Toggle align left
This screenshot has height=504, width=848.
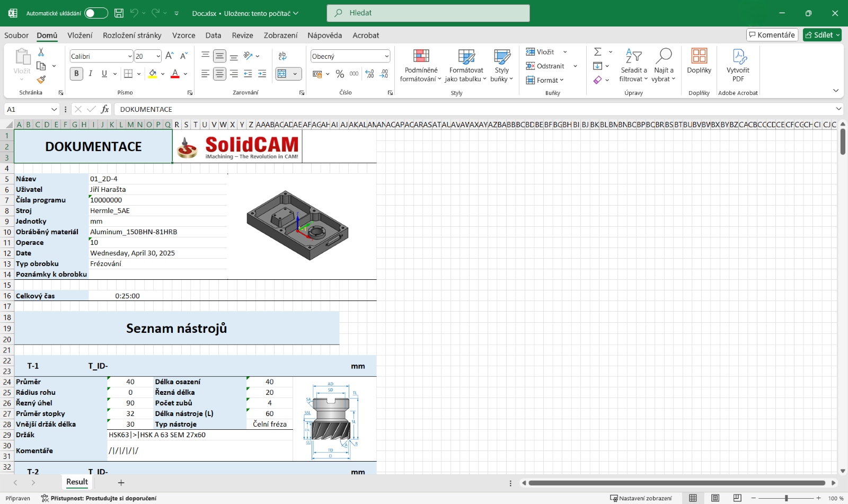click(205, 74)
